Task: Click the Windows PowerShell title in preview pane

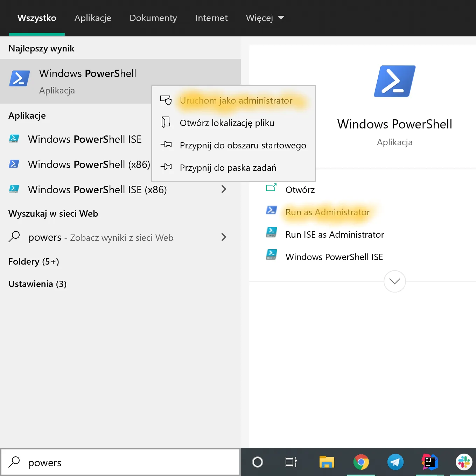Action: pyautogui.click(x=395, y=124)
